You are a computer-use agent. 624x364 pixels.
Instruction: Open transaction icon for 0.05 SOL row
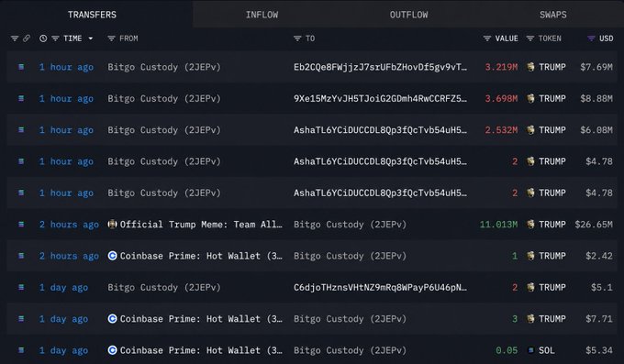tap(21, 350)
